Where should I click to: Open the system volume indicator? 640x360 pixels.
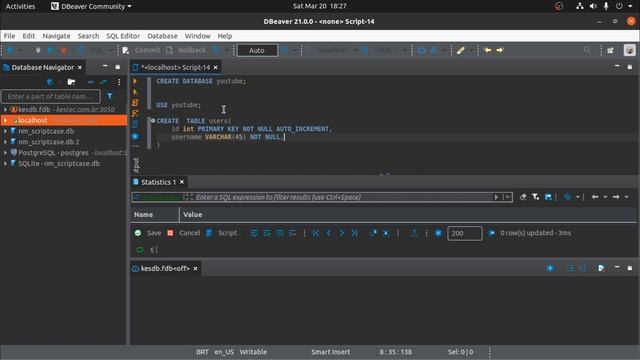593,6
